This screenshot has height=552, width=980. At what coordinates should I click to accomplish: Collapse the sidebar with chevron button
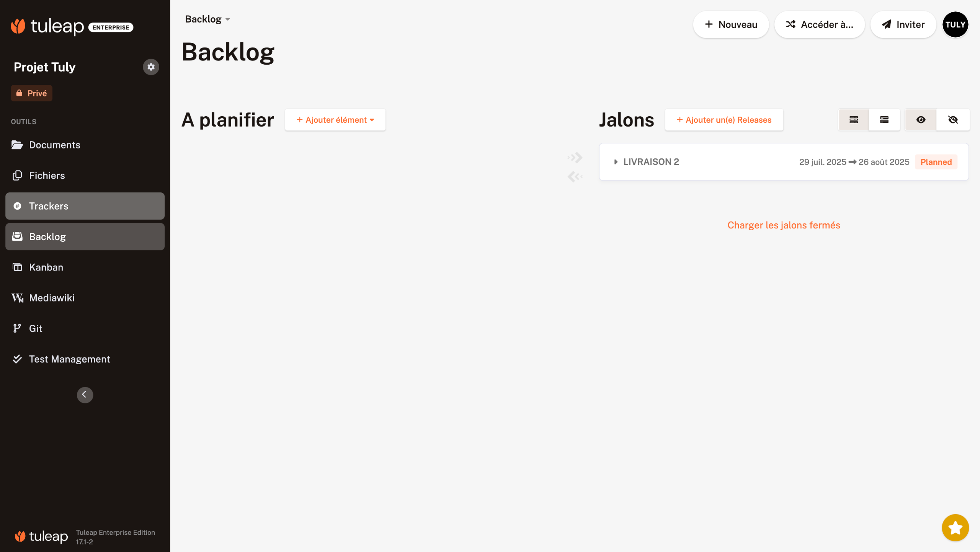point(85,394)
